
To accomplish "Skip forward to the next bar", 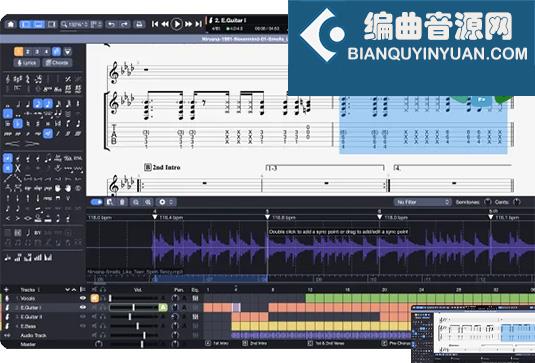I will coord(188,24).
